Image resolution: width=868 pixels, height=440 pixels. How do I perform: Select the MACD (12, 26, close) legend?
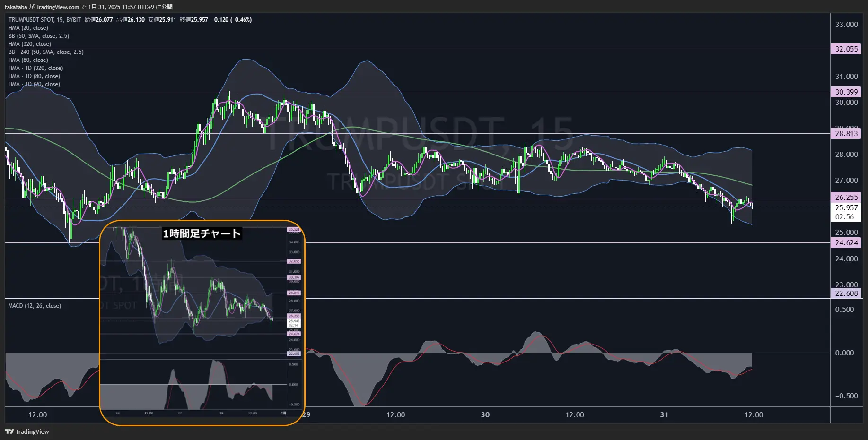click(35, 306)
